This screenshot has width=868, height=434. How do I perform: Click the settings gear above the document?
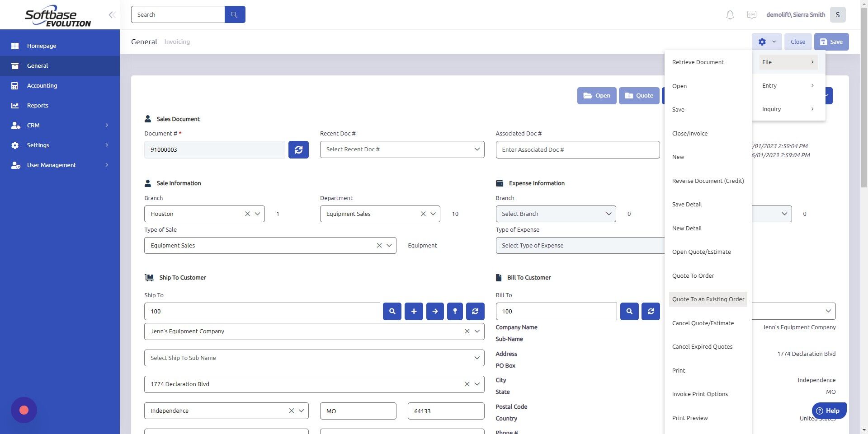click(x=763, y=42)
